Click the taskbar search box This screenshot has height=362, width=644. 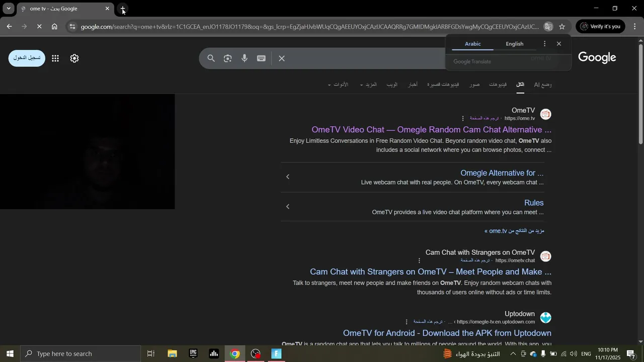coord(80,353)
